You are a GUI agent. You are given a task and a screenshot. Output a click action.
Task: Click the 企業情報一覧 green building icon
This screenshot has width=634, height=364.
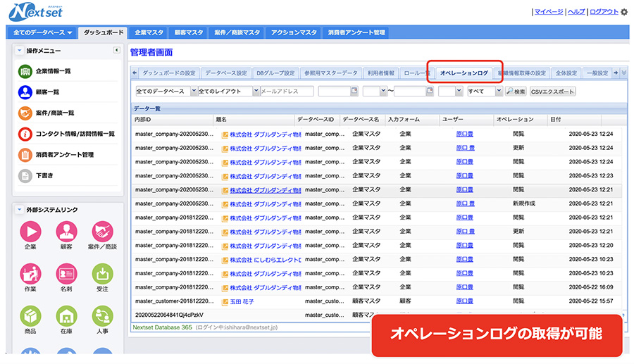point(25,72)
